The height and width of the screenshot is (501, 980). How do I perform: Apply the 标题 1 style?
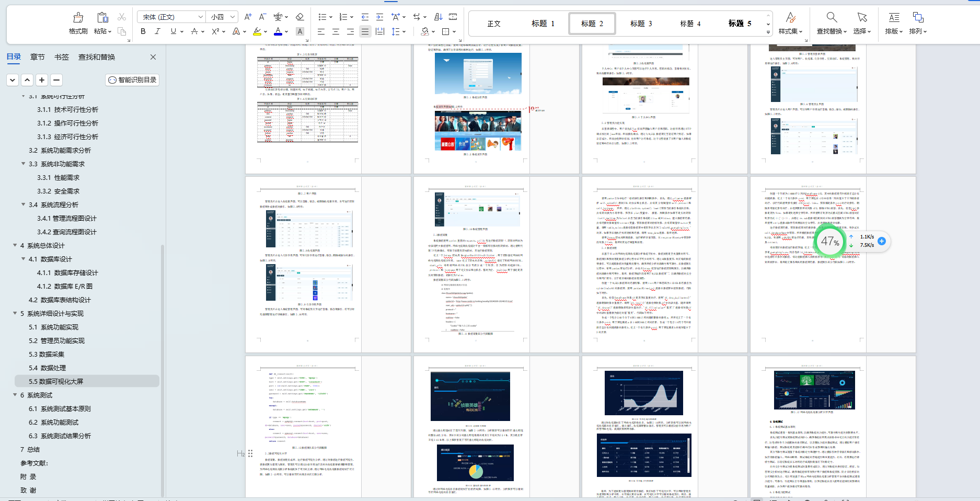click(x=543, y=24)
